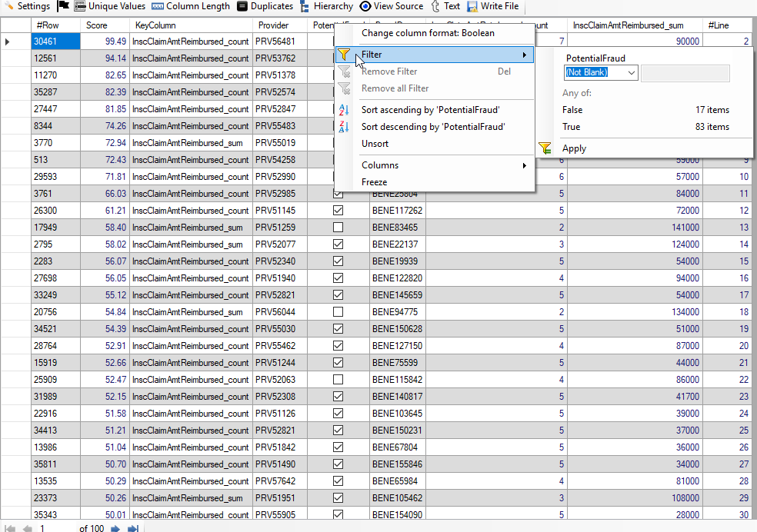Choose Freeze from the context menu
The width and height of the screenshot is (757, 532).
374,182
